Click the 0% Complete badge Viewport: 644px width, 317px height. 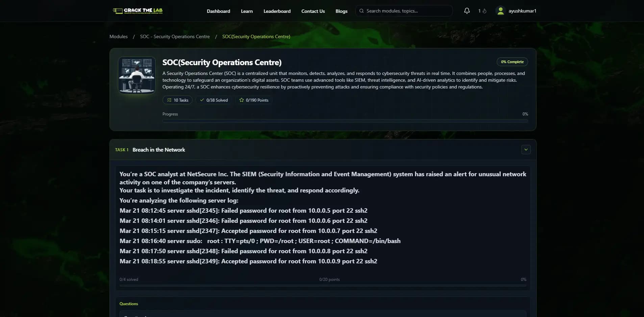pos(512,61)
